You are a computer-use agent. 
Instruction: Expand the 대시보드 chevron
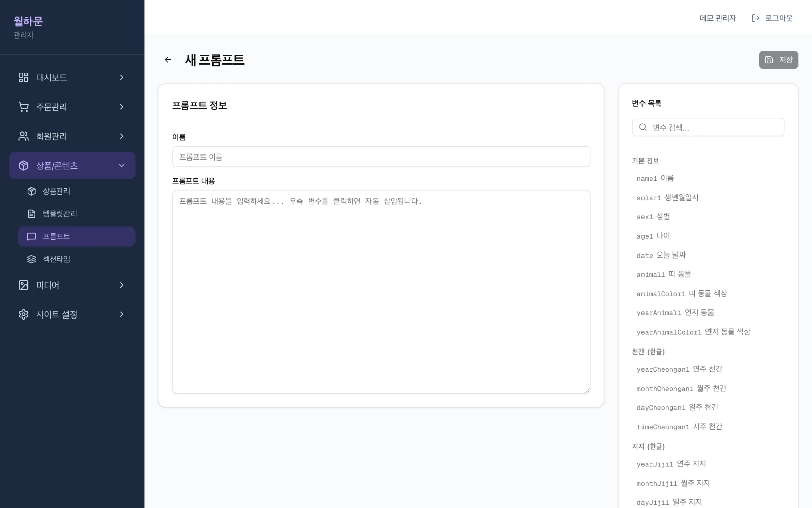click(x=122, y=77)
